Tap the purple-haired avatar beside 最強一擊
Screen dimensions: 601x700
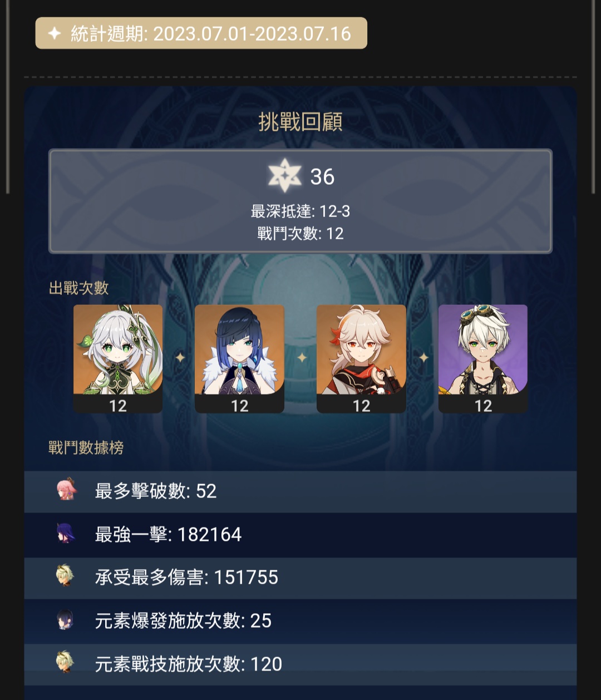click(66, 534)
